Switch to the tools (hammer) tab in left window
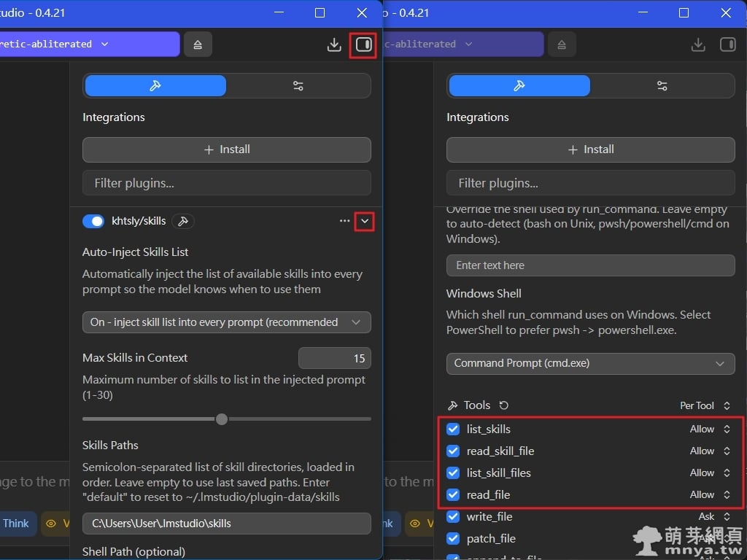The image size is (747, 560). (x=155, y=86)
